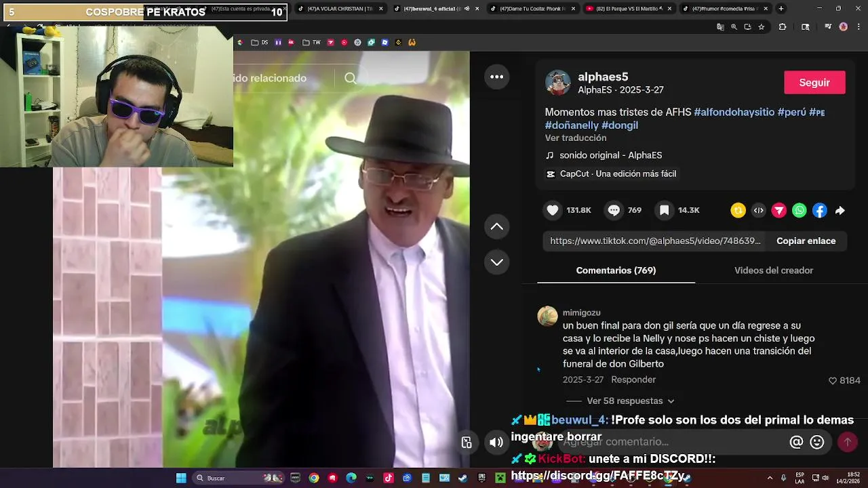Expand Ver 58 respuestas replies

pyautogui.click(x=630, y=401)
